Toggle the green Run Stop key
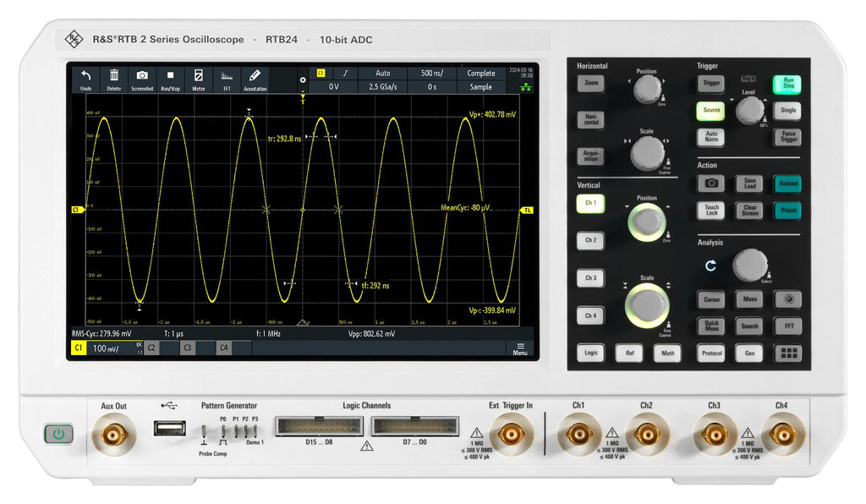Image resolution: width=866 pixels, height=504 pixels. click(787, 84)
